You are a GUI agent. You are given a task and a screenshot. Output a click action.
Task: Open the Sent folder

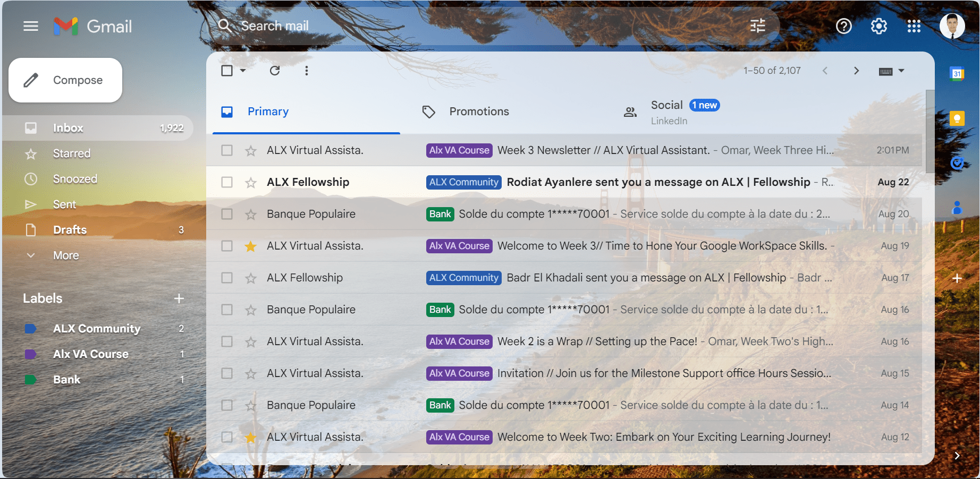pyautogui.click(x=99, y=204)
